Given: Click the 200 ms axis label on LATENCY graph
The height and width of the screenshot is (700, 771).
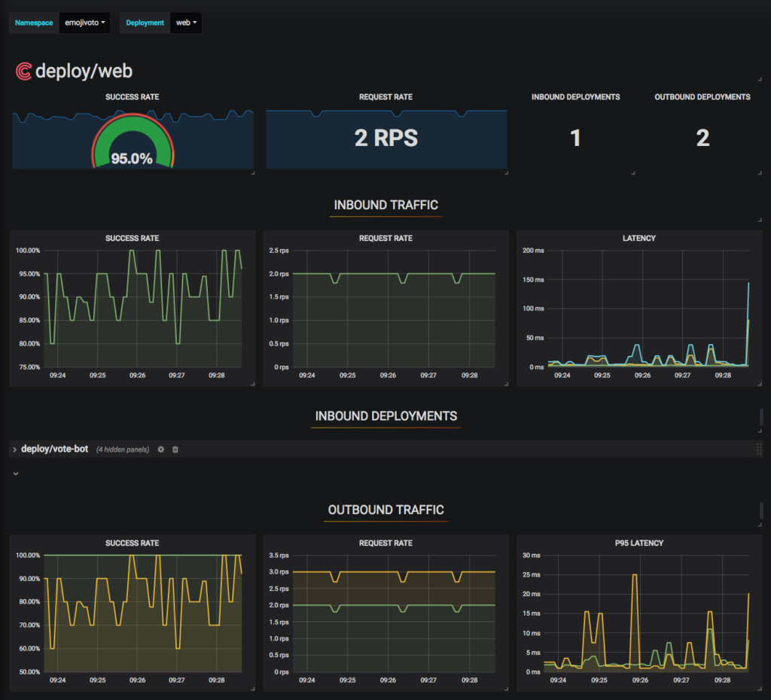Looking at the screenshot, I should tap(533, 251).
